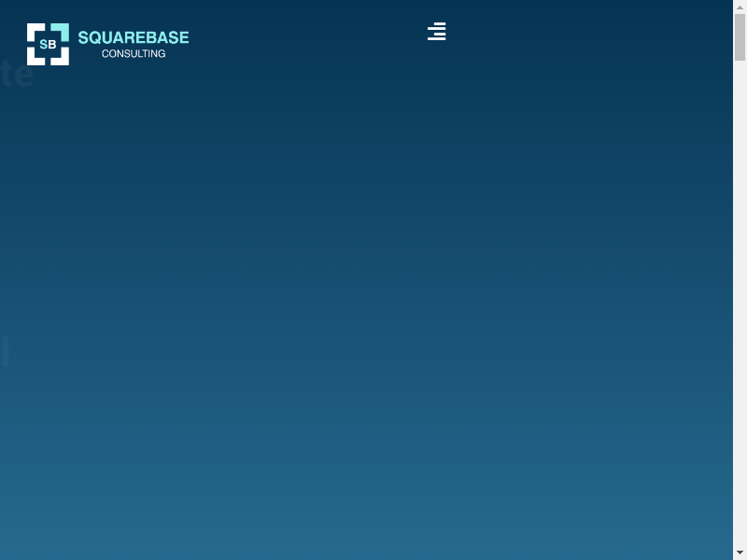
Task: Click the faint vertical bar on left edge
Action: tap(5, 353)
